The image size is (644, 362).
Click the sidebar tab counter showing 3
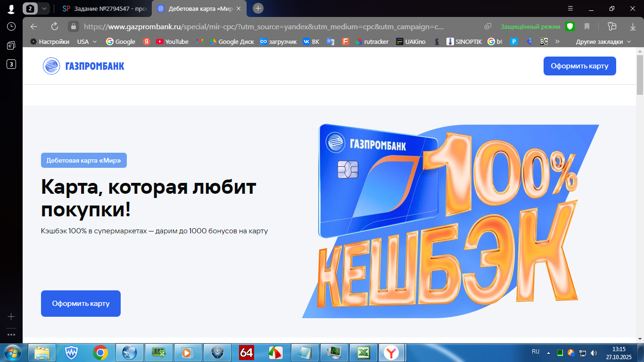click(11, 64)
